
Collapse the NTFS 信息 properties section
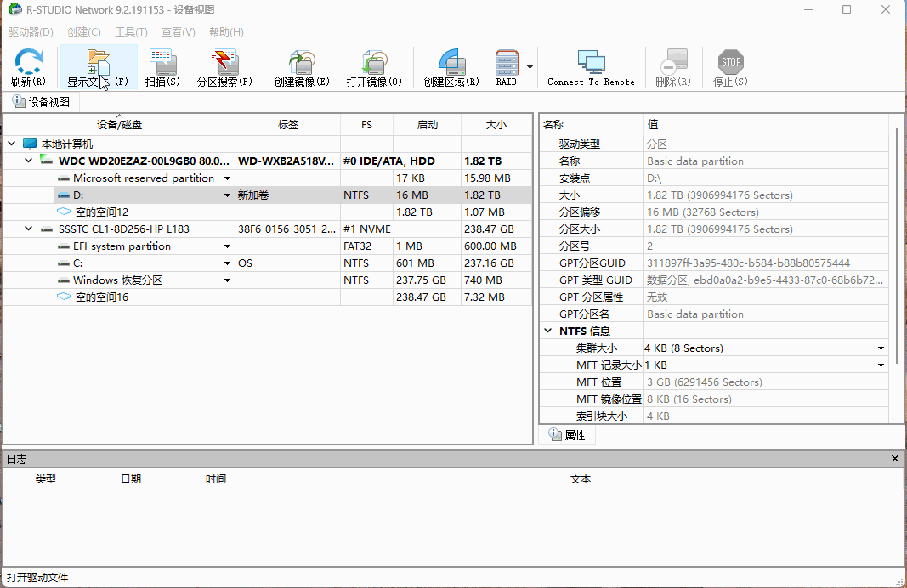pos(547,331)
